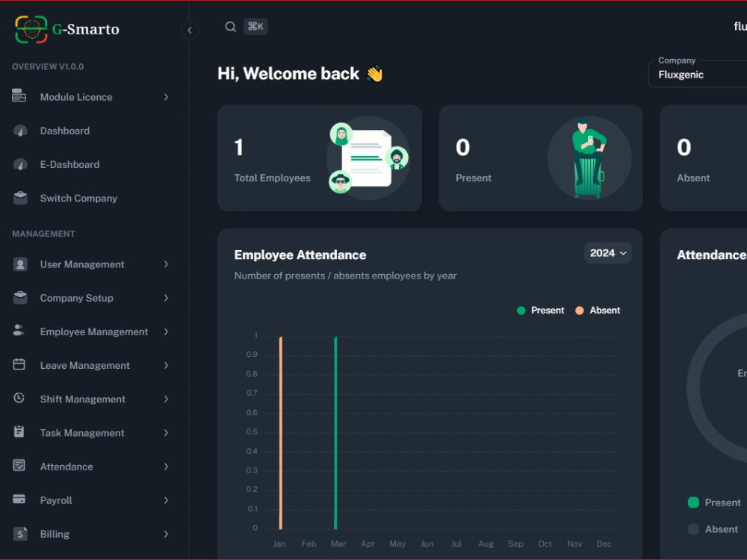
Task: Open the Dashboard from the sidebar
Action: [64, 131]
